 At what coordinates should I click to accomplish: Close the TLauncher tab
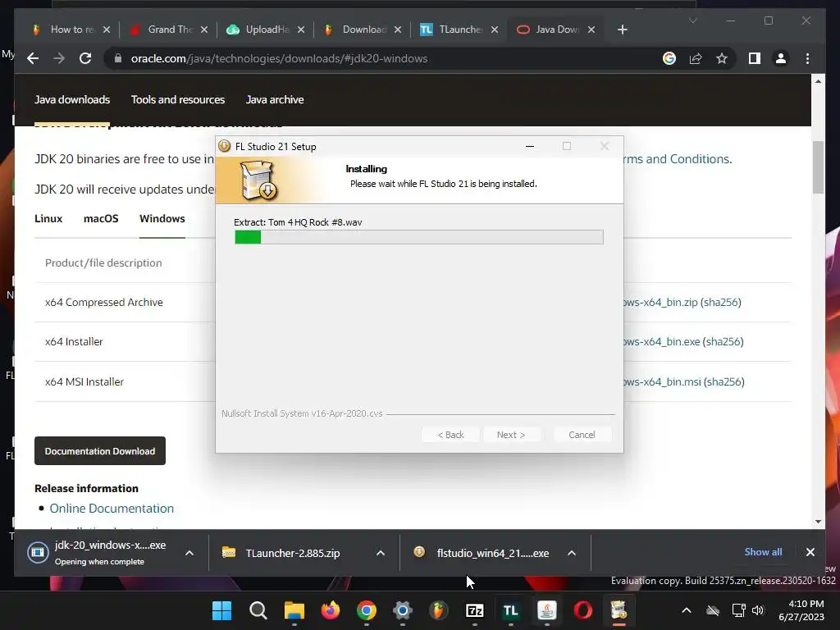(x=495, y=30)
